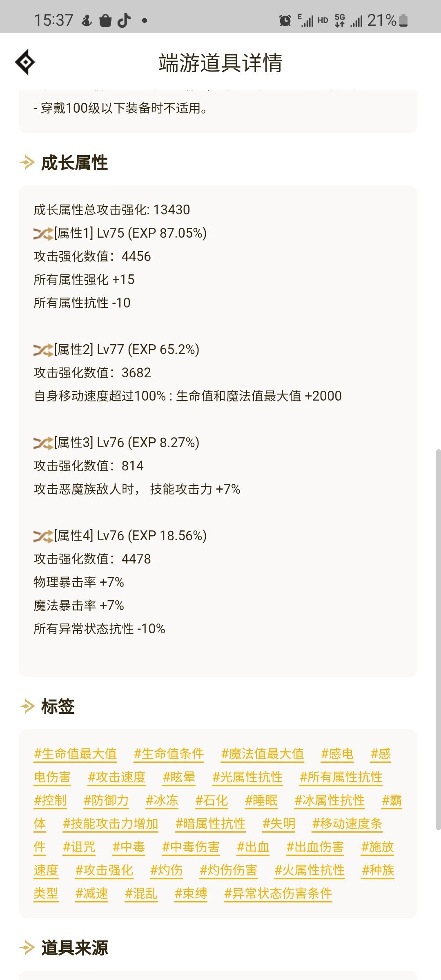Tap shuffle icon next to 属性4
Screen dimensions: 441x980
pyautogui.click(x=43, y=536)
